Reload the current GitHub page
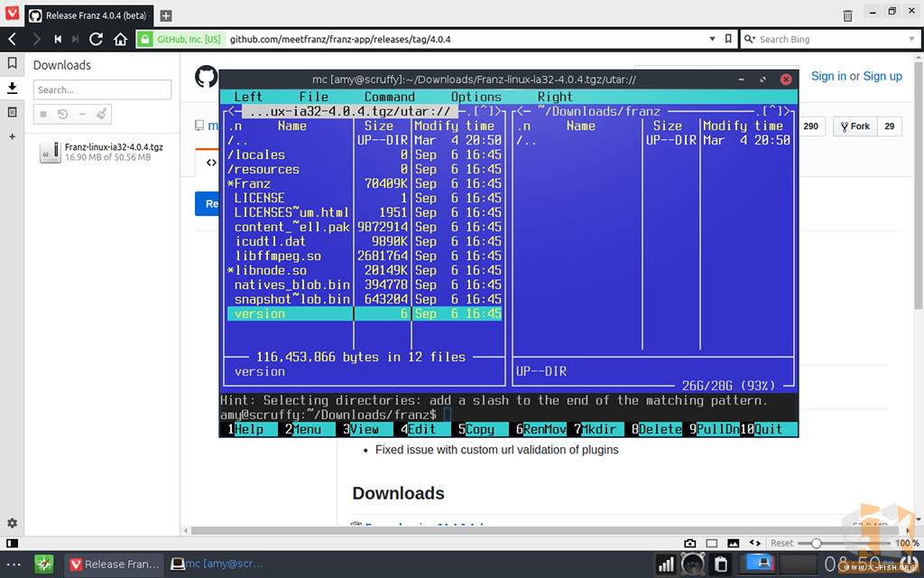Viewport: 924px width, 578px height. [96, 40]
